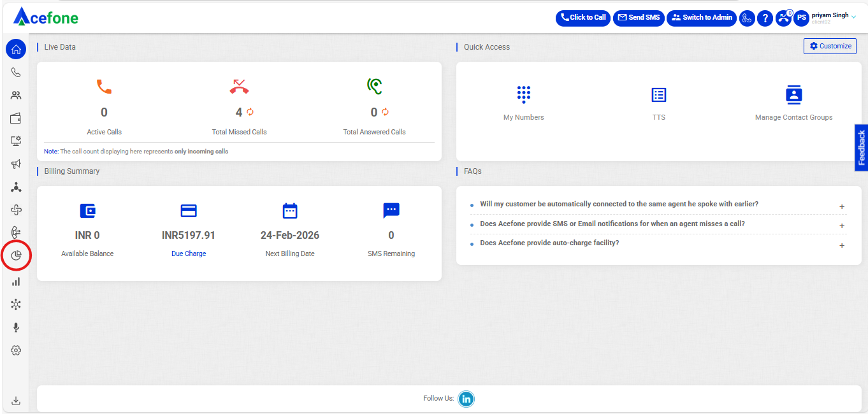
Task: Click the 'Active Calls' label
Action: [x=105, y=132]
